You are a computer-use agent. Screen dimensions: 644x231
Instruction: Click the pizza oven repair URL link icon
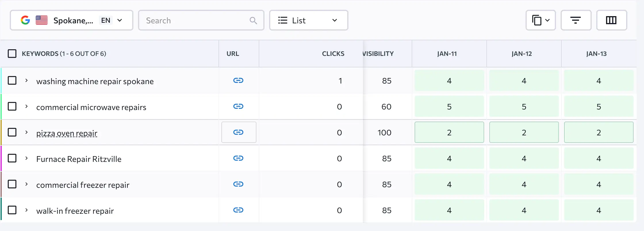[238, 132]
